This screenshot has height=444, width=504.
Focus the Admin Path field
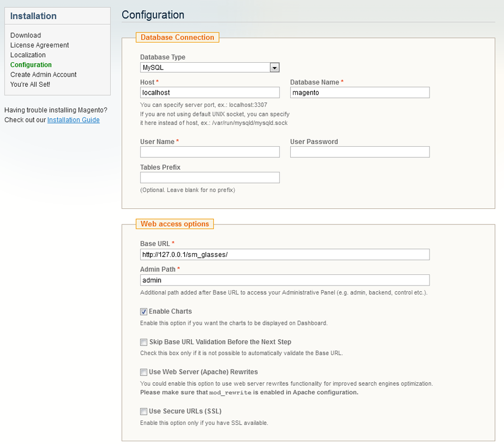click(x=285, y=280)
